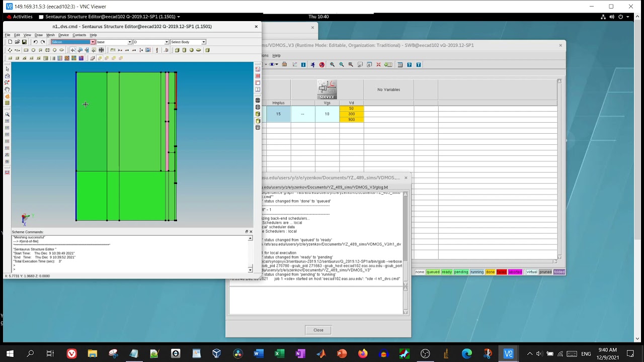
Task: Open Microsoft Word from taskbar
Action: click(x=259, y=354)
